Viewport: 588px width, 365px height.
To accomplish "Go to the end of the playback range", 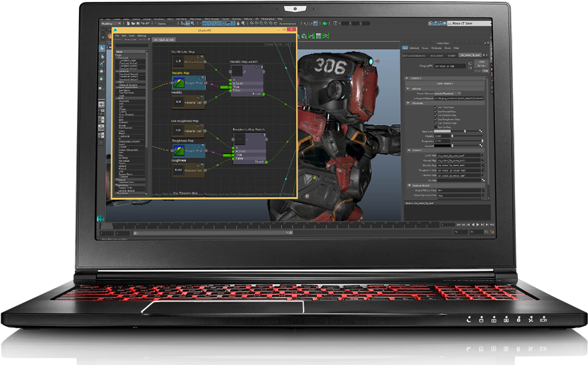I will tap(492, 225).
